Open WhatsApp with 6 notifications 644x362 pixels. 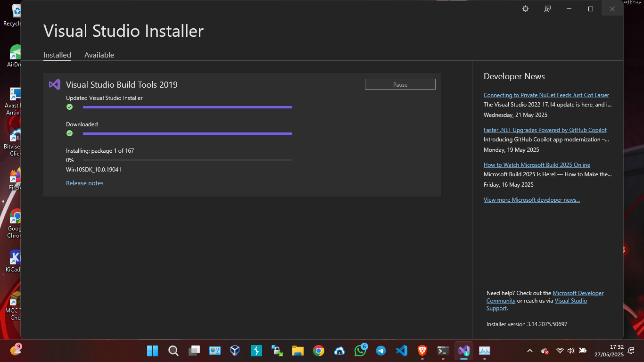pyautogui.click(x=360, y=351)
